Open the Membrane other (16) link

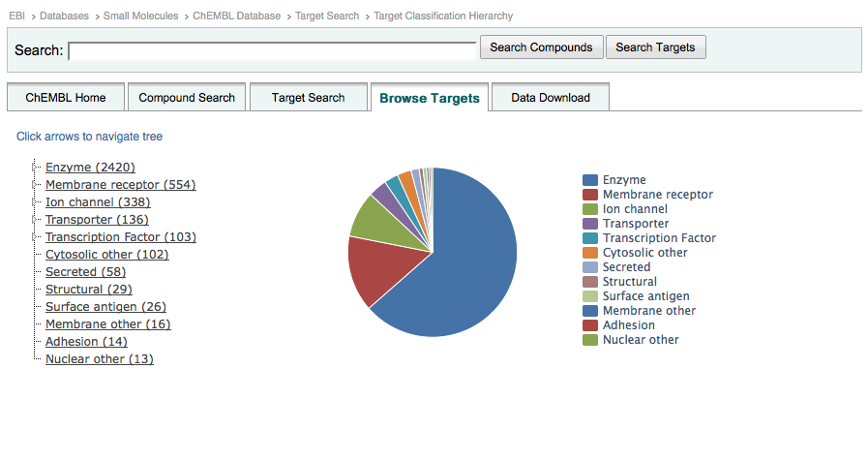[x=108, y=324]
